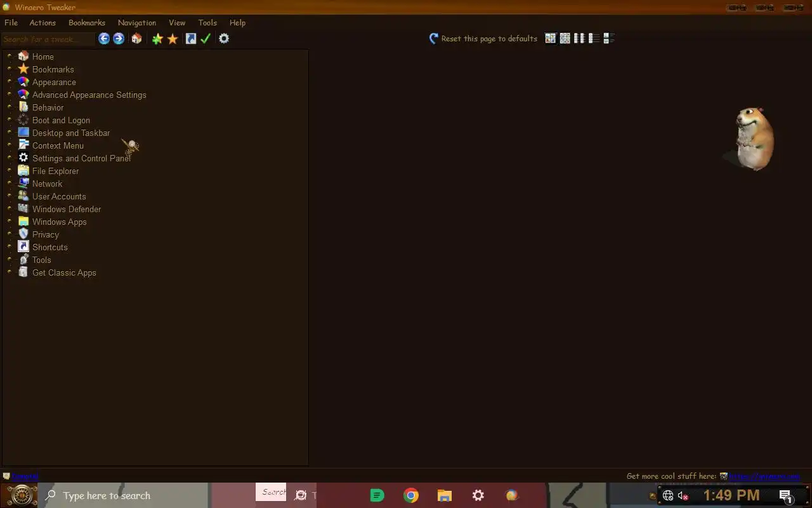Click the Privacy shield icon
Viewport: 812px width, 508px height.
[23, 234]
